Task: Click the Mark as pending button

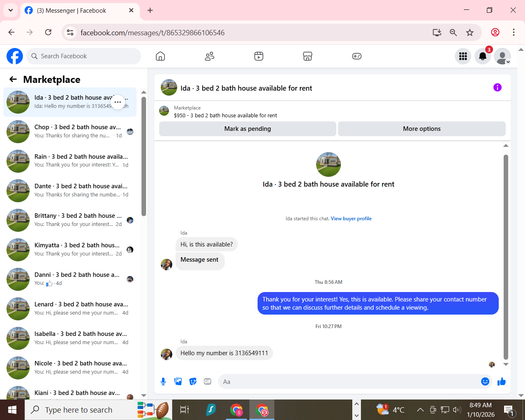Action: coord(248,129)
